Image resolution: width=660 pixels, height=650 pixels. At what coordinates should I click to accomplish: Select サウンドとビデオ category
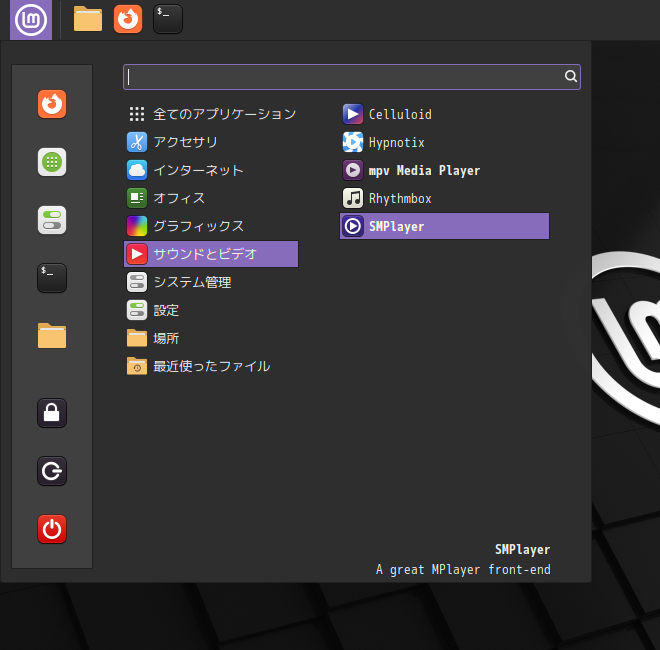tap(211, 254)
